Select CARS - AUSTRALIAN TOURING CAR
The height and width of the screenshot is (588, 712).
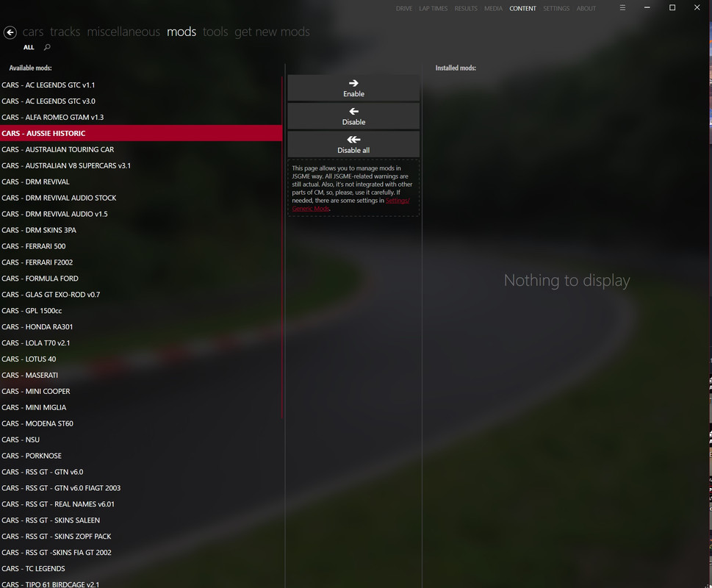pos(141,149)
